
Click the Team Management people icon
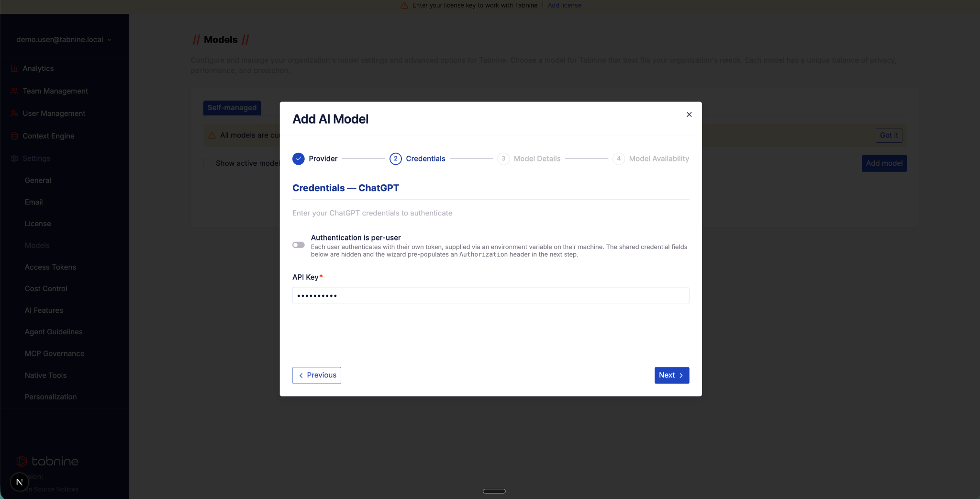pos(14,91)
